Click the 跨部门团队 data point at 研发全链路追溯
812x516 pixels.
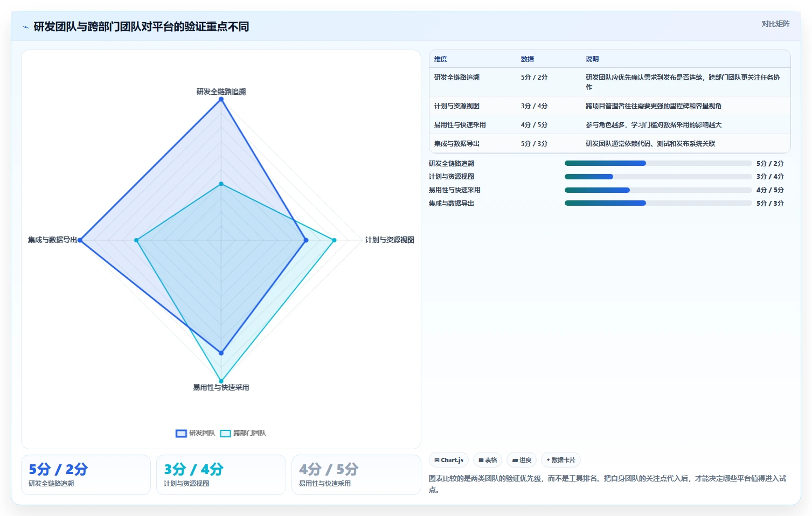tap(221, 184)
